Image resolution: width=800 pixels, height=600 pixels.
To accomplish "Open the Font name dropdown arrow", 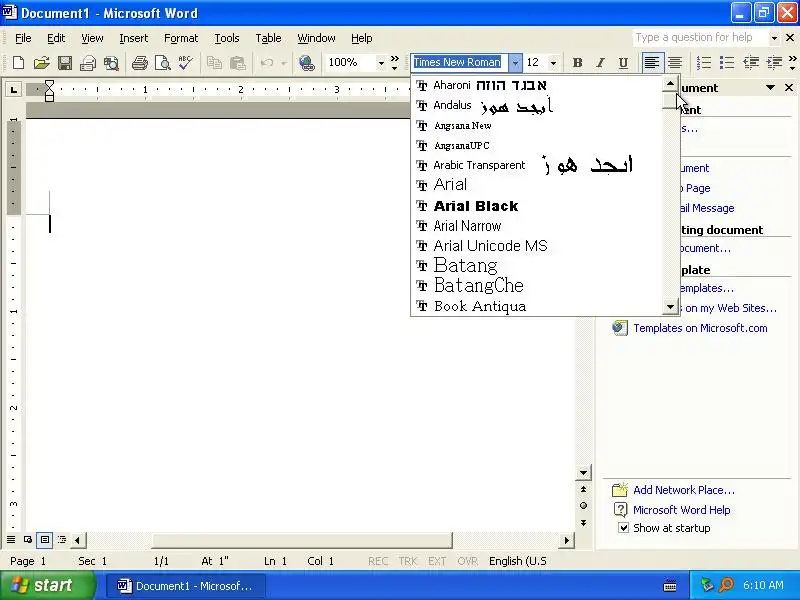I will pos(515,63).
